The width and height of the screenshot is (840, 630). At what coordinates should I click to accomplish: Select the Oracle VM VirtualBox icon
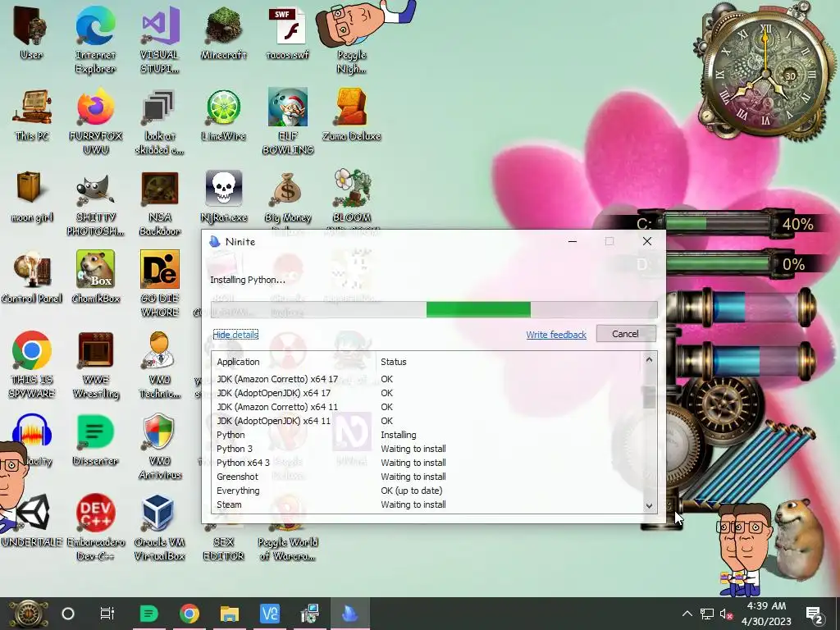(x=160, y=527)
